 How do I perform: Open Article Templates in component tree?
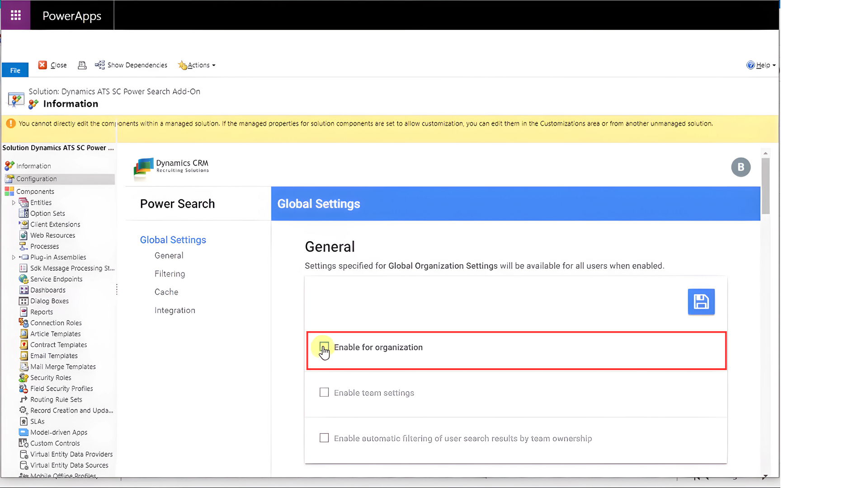point(56,334)
